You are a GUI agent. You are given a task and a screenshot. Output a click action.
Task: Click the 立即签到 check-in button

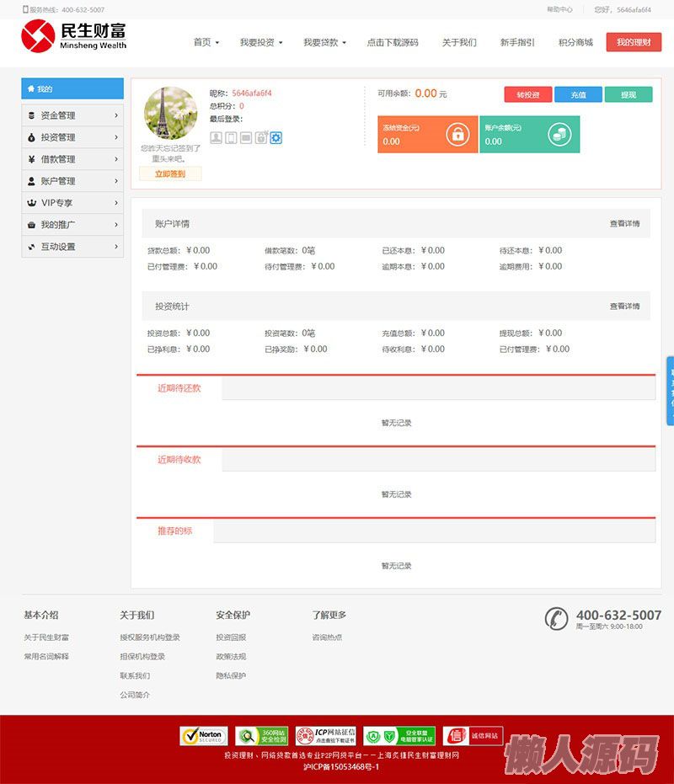[170, 173]
